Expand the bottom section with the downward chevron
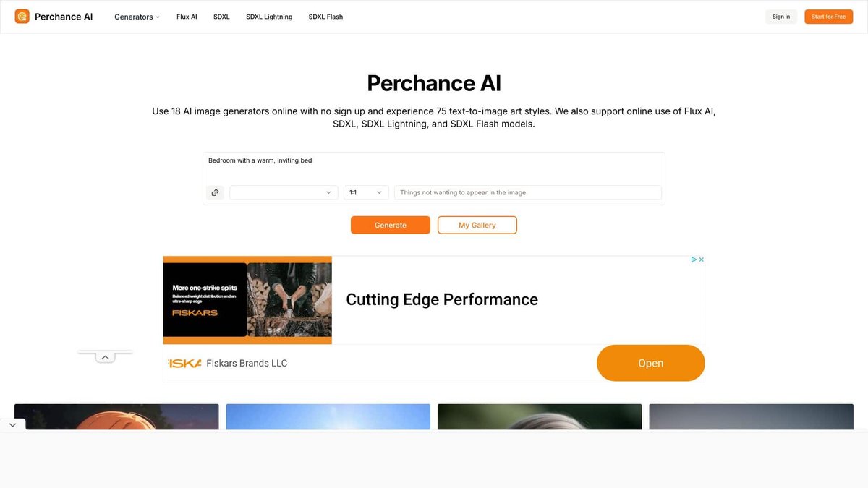The height and width of the screenshot is (488, 868). coord(12,424)
